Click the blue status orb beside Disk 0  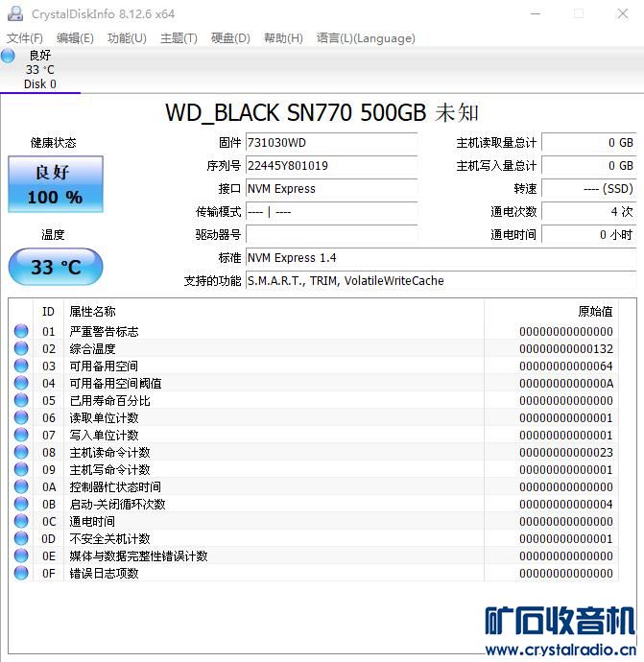click(8, 56)
